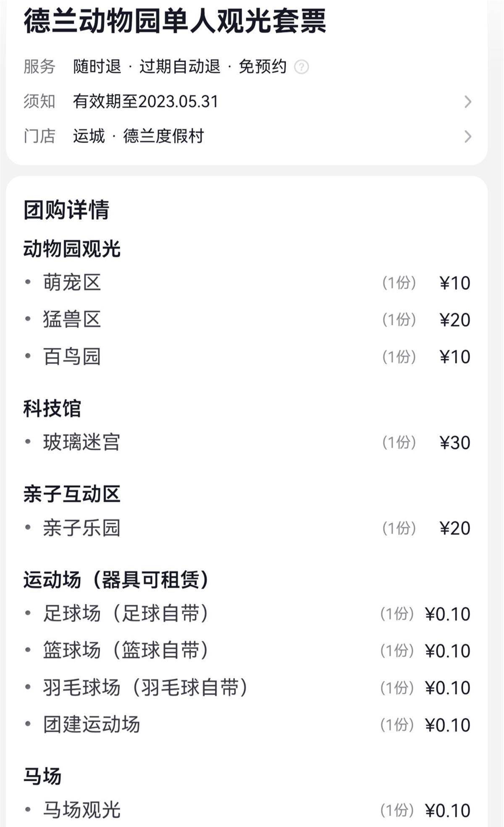Select the 萌宠区 item

click(x=72, y=282)
